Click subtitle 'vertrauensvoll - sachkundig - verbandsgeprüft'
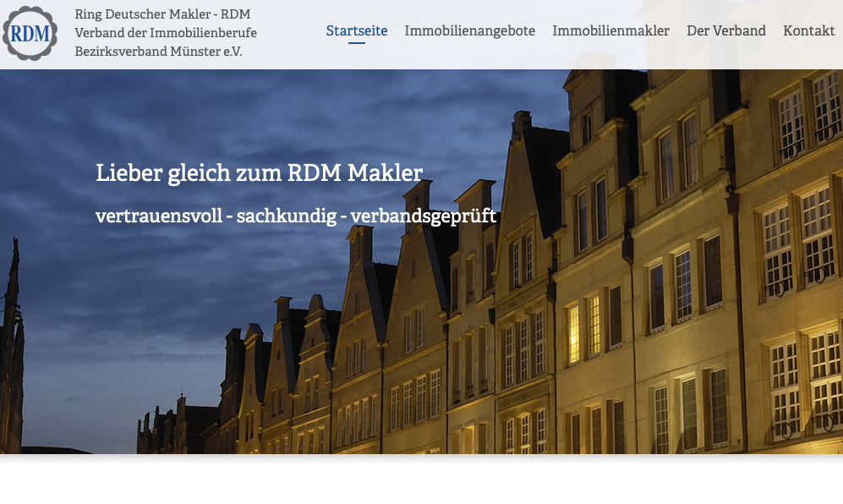 coord(296,216)
